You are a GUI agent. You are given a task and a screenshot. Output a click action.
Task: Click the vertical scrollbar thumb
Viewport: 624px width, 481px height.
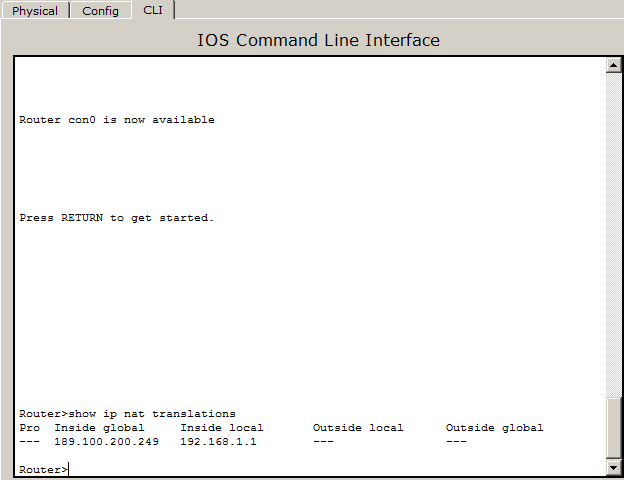pos(613,428)
